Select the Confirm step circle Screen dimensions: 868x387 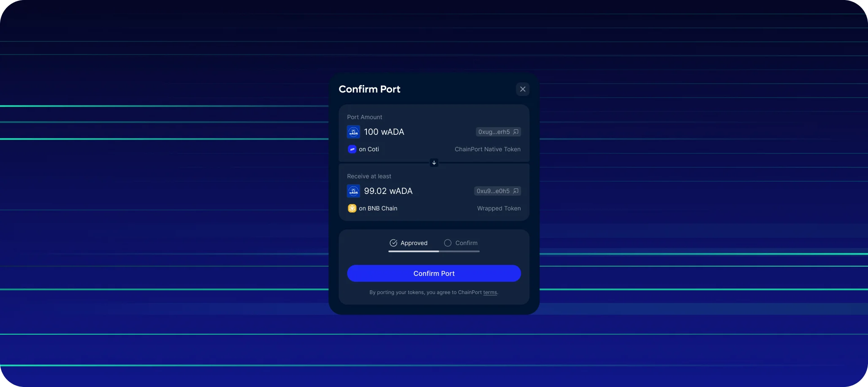(448, 243)
